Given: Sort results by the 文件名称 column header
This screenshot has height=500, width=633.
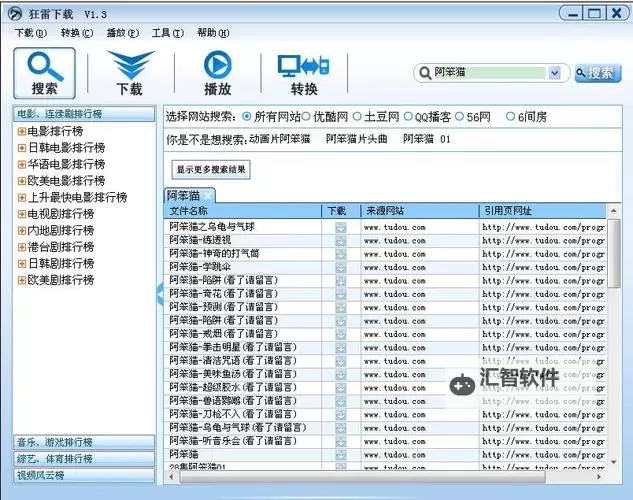Looking at the screenshot, I should (x=243, y=211).
